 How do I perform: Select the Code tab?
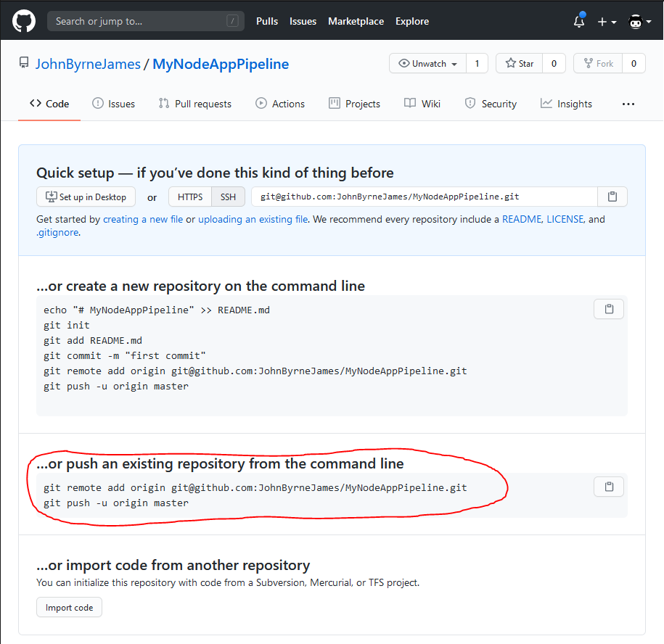[49, 104]
